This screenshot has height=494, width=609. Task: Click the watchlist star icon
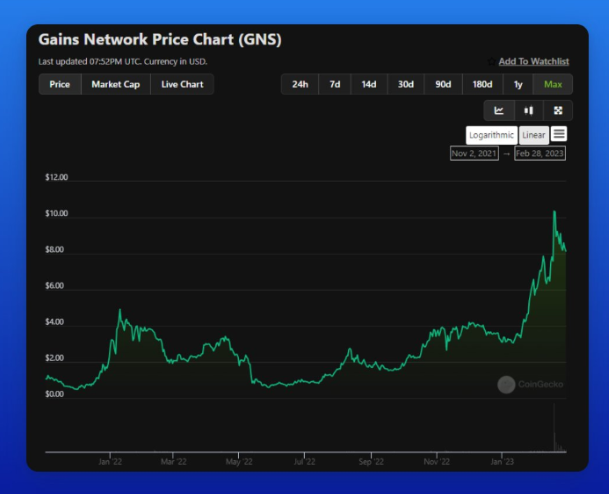pos(491,61)
